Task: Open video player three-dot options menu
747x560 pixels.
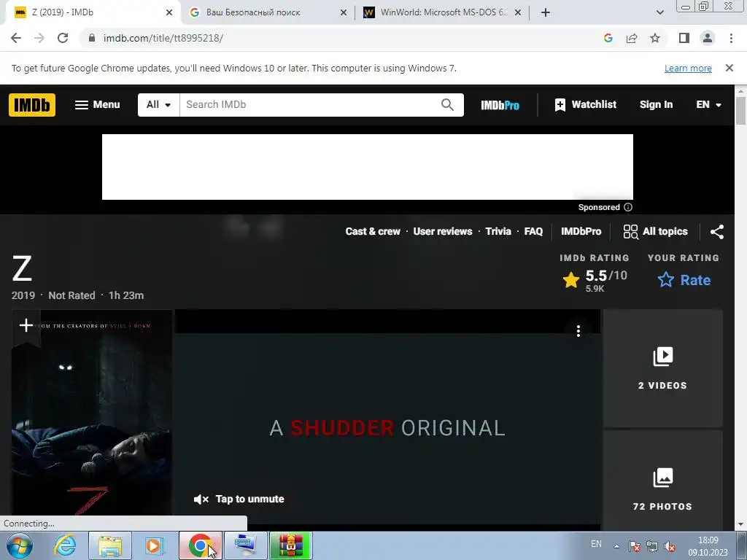Action: tap(578, 331)
